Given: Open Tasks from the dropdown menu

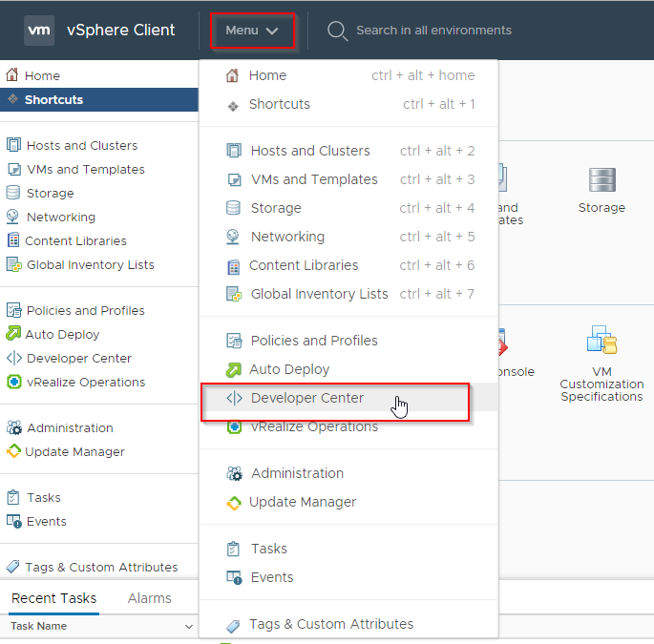Looking at the screenshot, I should click(348, 549).
